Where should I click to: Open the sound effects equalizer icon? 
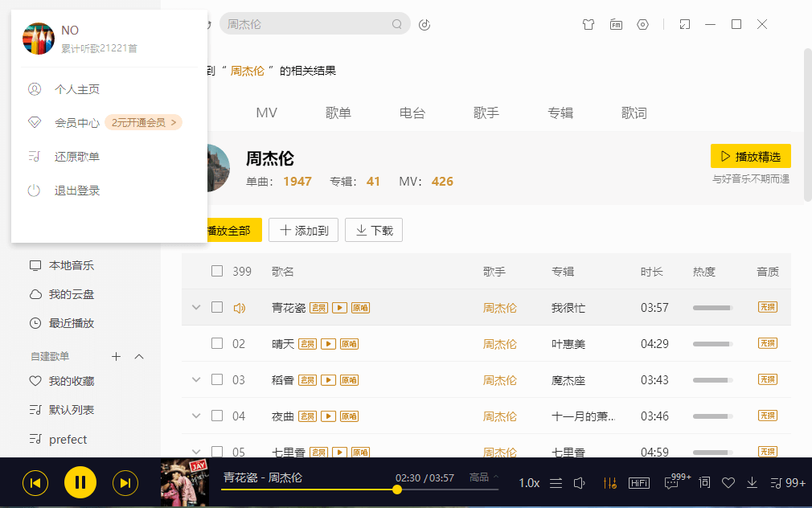point(609,482)
